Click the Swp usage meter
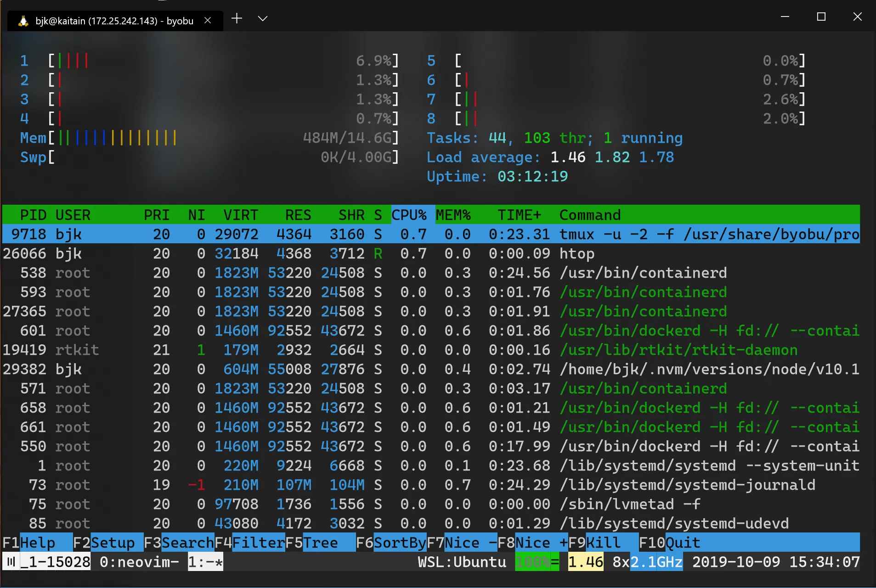This screenshot has width=876, height=588. click(x=209, y=157)
